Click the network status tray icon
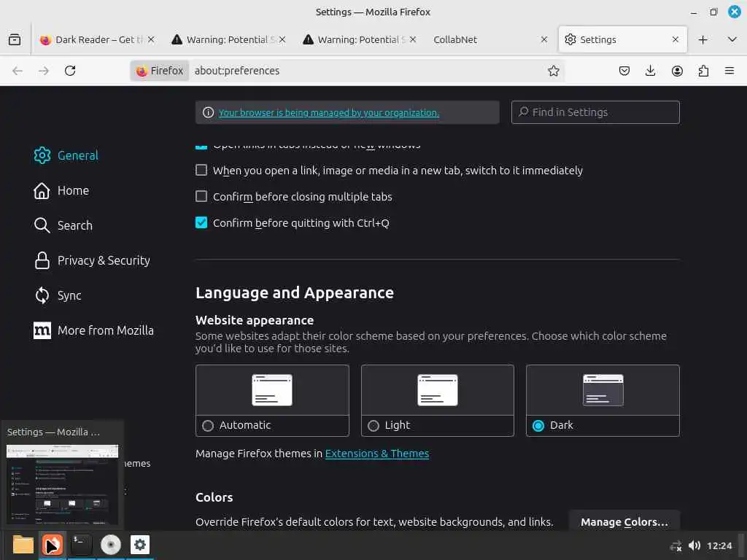The height and width of the screenshot is (560, 747). (676, 546)
